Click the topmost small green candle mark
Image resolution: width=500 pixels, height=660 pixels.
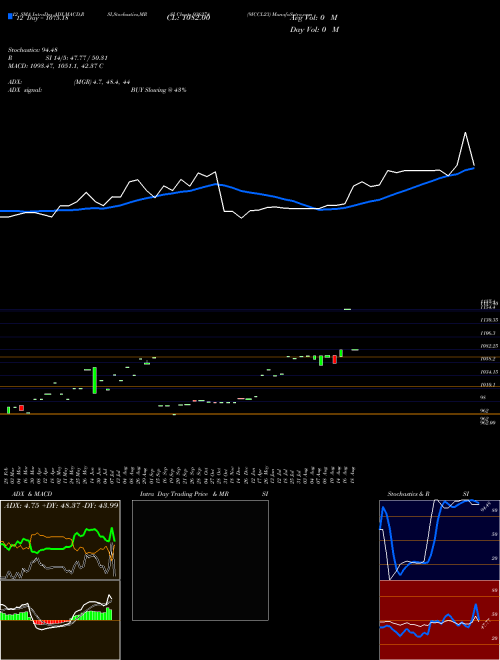[348, 309]
